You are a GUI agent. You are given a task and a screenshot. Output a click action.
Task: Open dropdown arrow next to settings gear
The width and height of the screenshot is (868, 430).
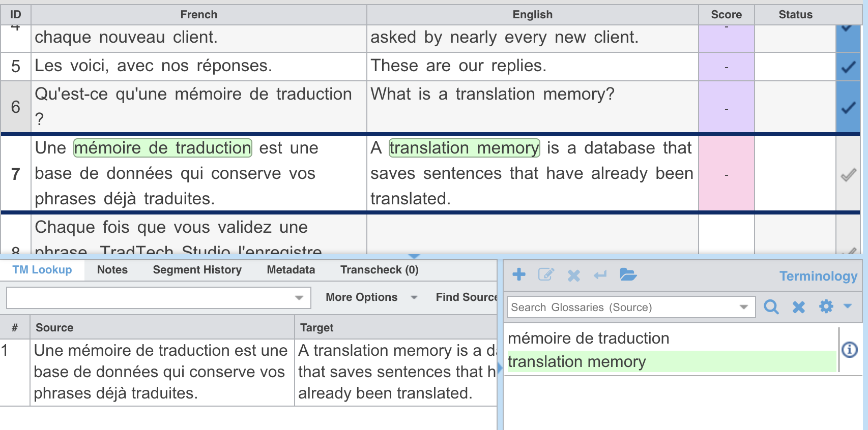point(848,306)
